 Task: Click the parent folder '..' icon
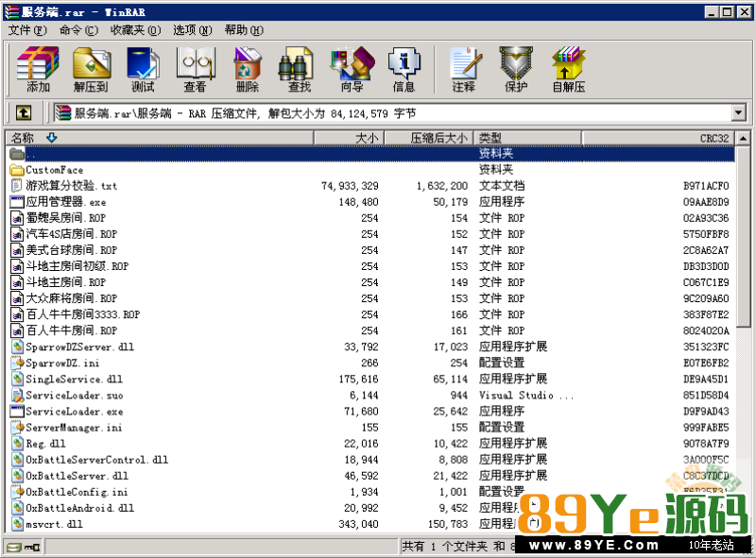pos(17,154)
